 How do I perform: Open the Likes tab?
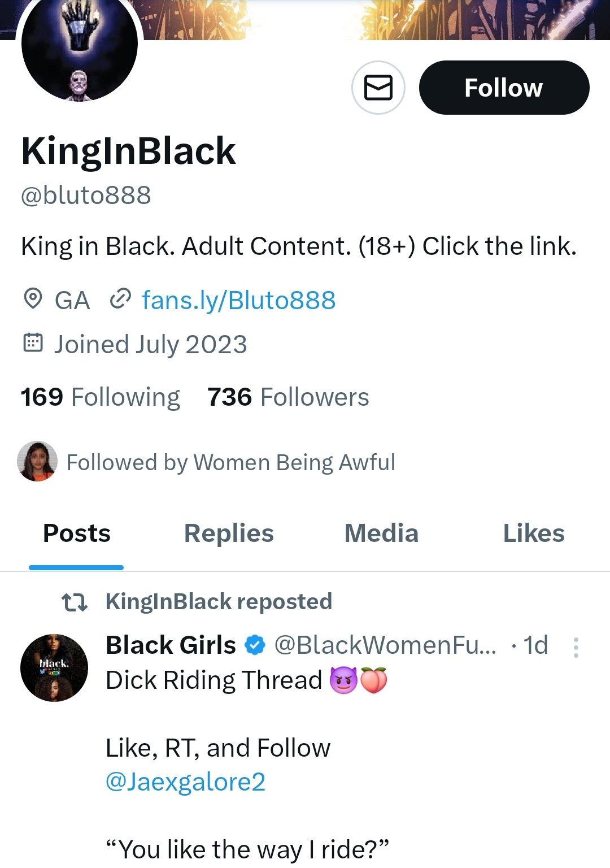[534, 533]
